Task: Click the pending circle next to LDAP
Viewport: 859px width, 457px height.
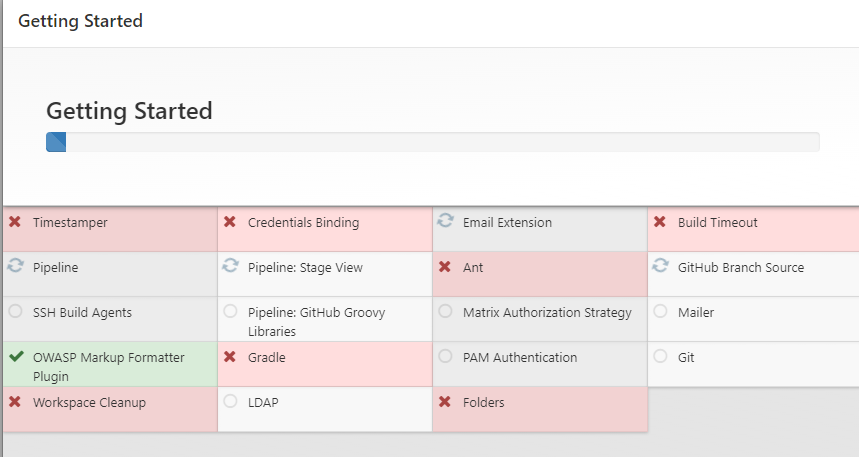Action: (230, 401)
